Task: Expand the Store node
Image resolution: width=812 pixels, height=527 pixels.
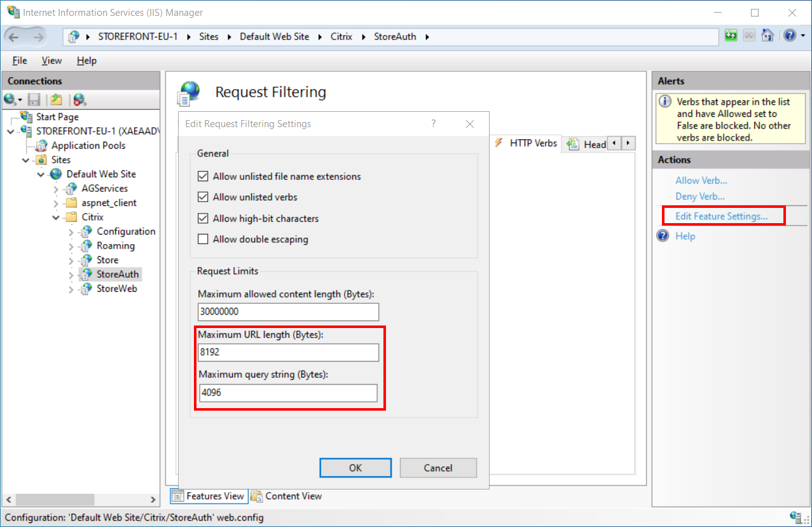Action: [71, 260]
